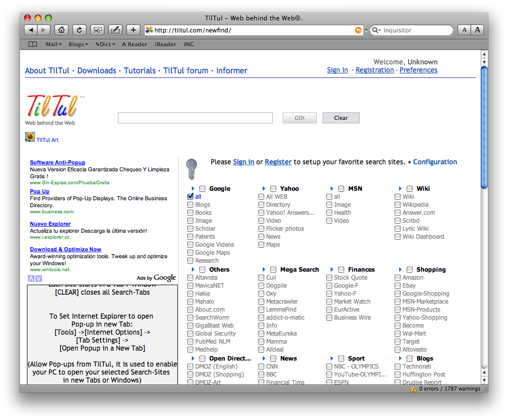
Task: Open the Downloads navigation link
Action: tap(96, 70)
